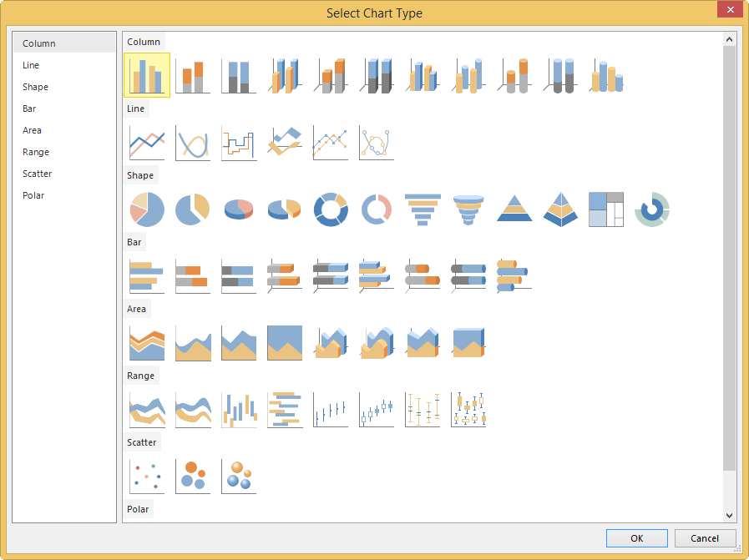Confirm chart type with OK button
Screen dimensions: 749x560
[637, 538]
